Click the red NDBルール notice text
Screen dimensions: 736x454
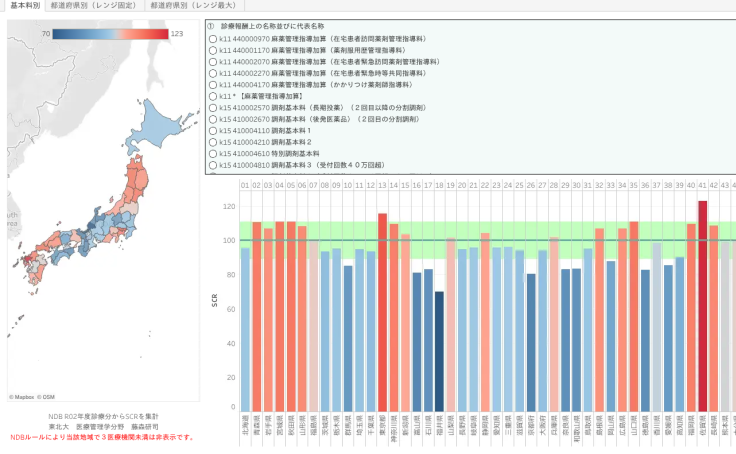tap(103, 438)
